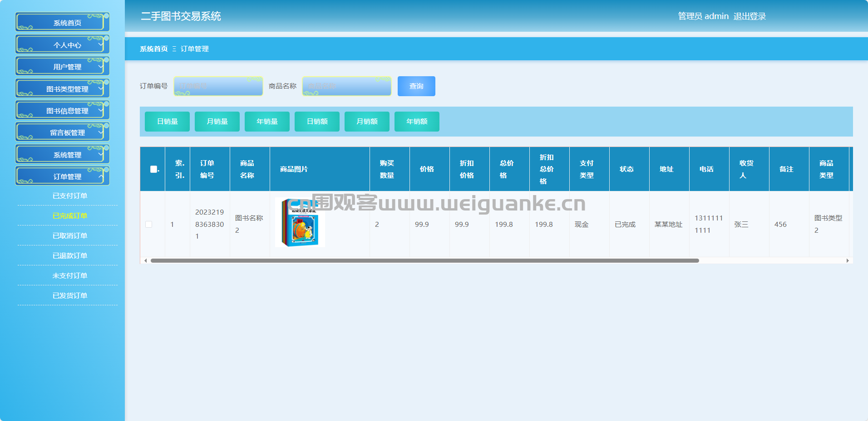
Task: Expand 用户管理 sidebar menu
Action: coord(63,66)
